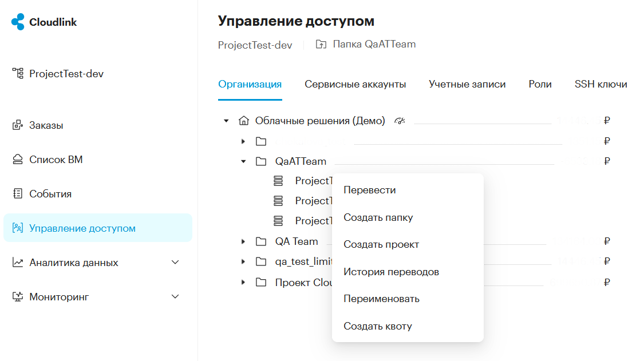644x361 pixels.
Task: Expand the QA Team folder
Action: pyautogui.click(x=243, y=241)
